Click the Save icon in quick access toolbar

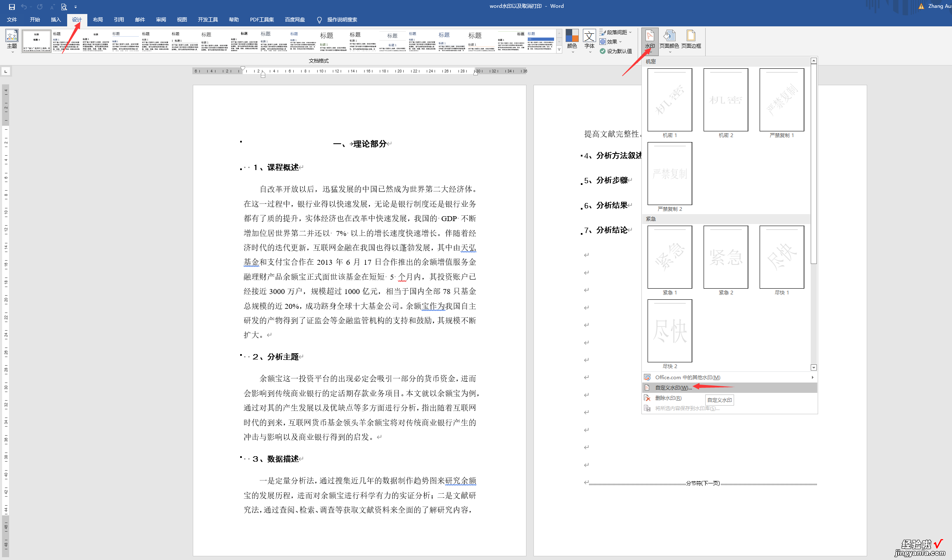point(12,7)
